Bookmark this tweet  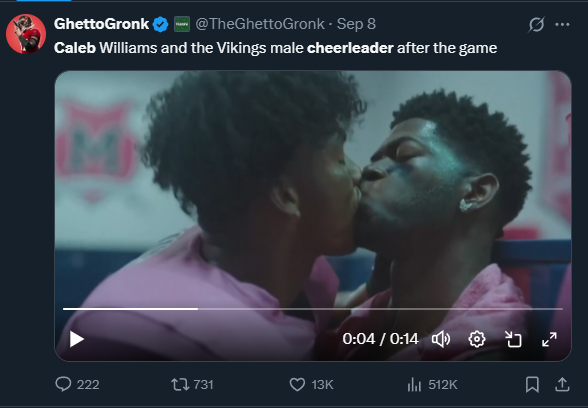click(532, 385)
